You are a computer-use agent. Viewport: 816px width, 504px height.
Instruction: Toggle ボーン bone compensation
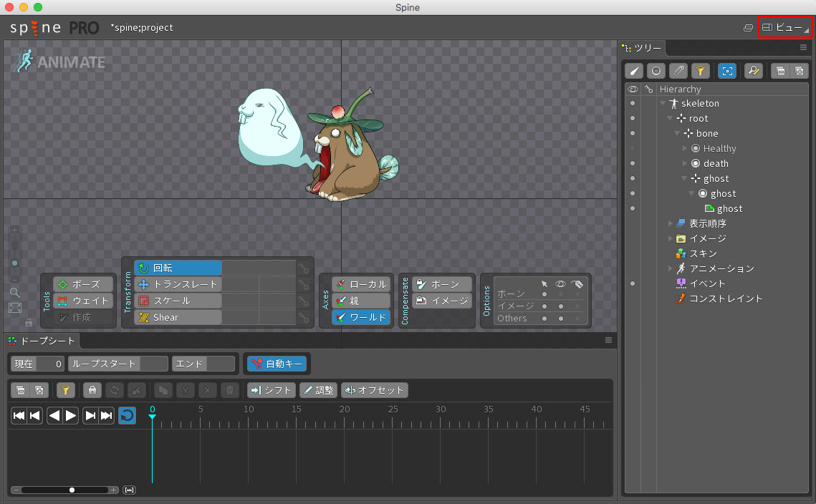pos(442,284)
